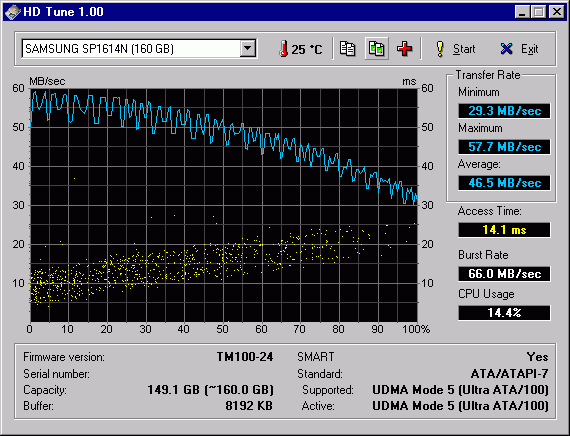The width and height of the screenshot is (570, 436).
Task: Open the drive selection dropdown arrow
Action: pos(248,48)
